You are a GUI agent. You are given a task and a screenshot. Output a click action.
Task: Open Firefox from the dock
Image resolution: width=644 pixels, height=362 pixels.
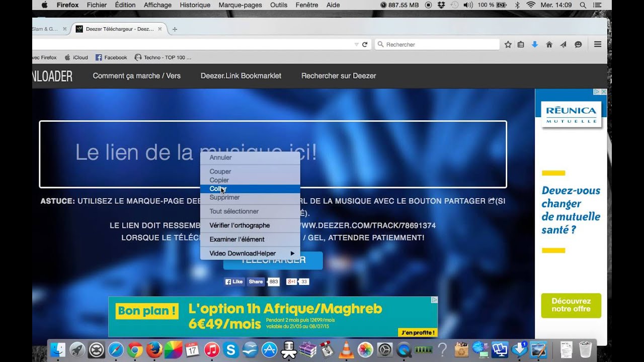[x=154, y=349]
